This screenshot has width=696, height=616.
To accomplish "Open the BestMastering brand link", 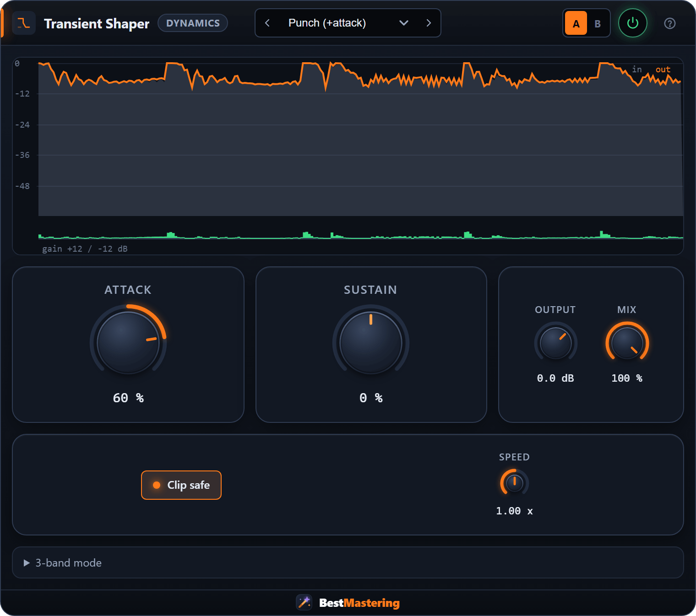I will coord(359,603).
